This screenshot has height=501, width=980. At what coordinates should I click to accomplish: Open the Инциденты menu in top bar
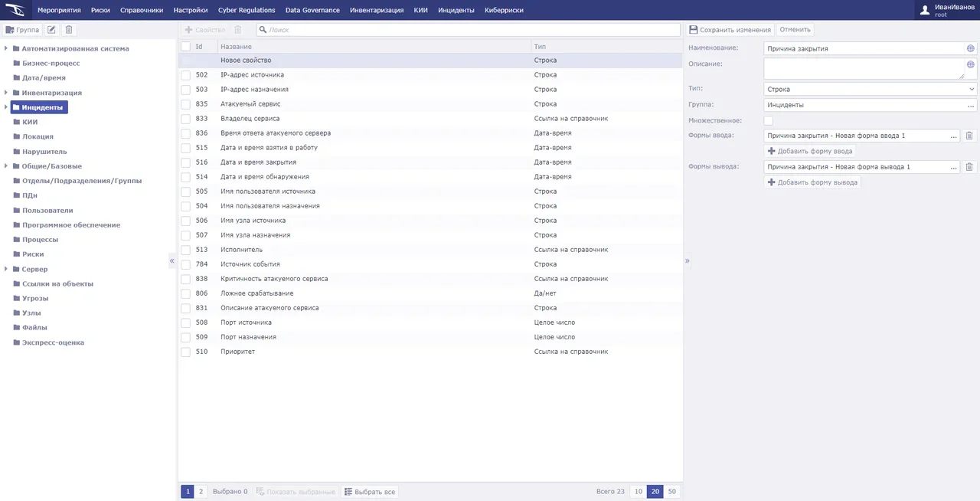pyautogui.click(x=456, y=10)
